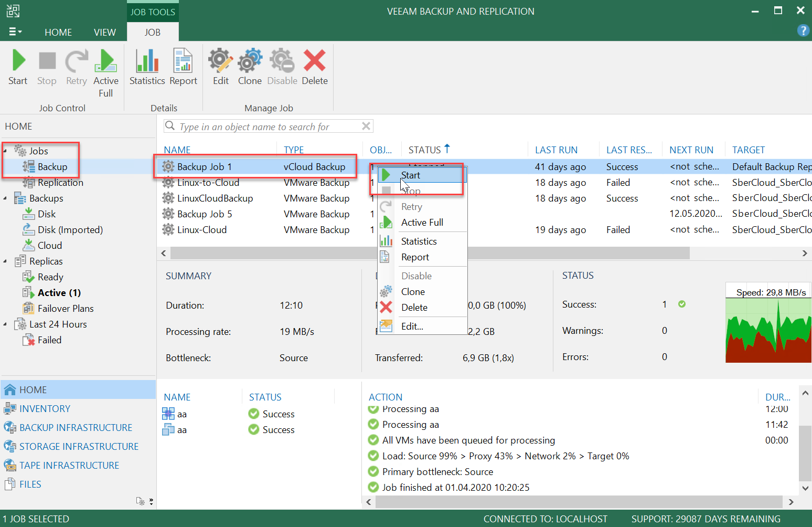Click the Clone job ribbon icon
Image resolution: width=812 pixels, height=527 pixels.
click(x=250, y=61)
